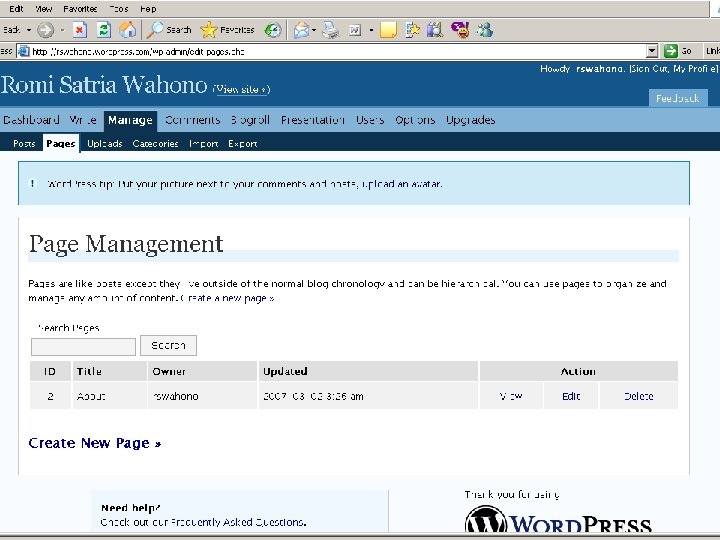This screenshot has width=720, height=540.
Task: Print page using printer icon
Action: (x=330, y=30)
